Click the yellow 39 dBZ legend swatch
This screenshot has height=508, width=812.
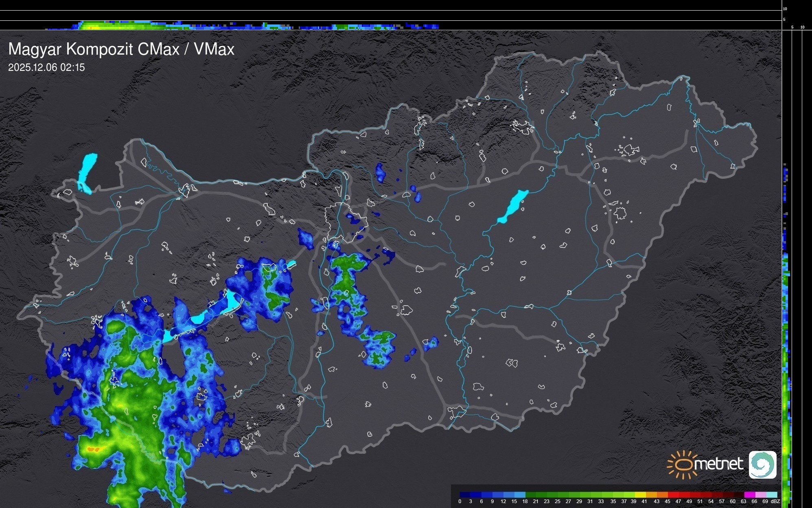click(x=640, y=495)
